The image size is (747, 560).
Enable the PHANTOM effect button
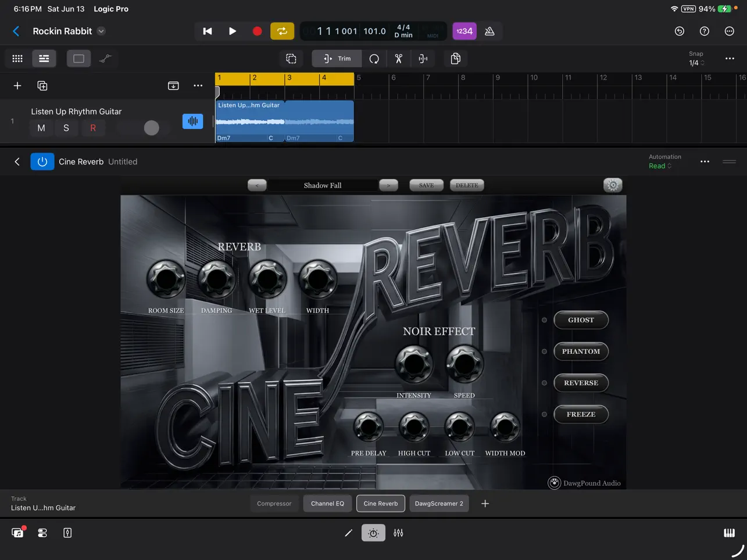tap(581, 351)
